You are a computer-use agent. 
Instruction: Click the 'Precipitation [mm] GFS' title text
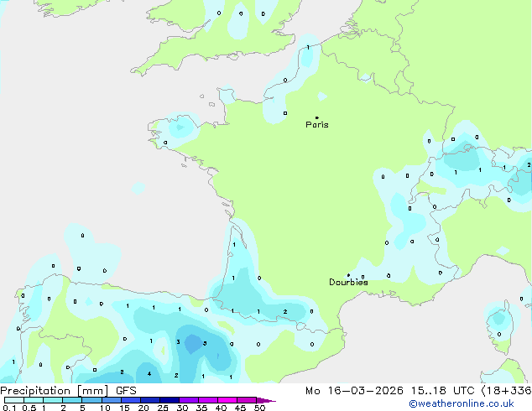click(x=68, y=391)
